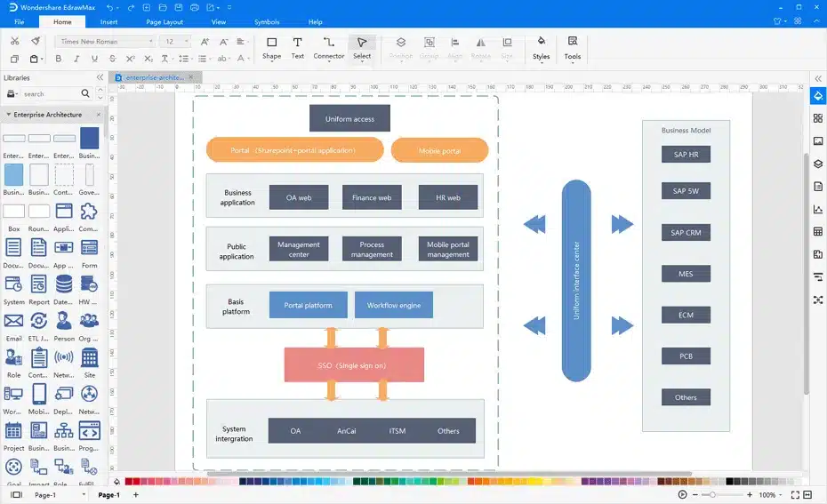Add the Email symbol from the library
827x504 pixels.
coord(13,324)
